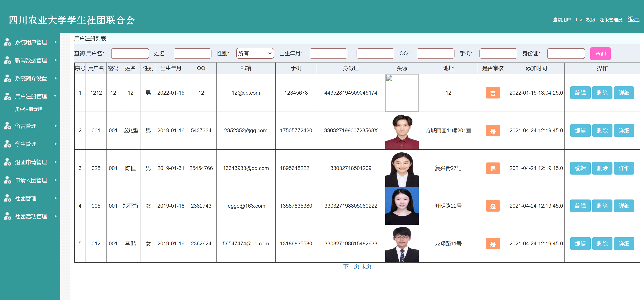
Task: Click the 系统用户管理 sidebar user icon
Action: (7, 42)
